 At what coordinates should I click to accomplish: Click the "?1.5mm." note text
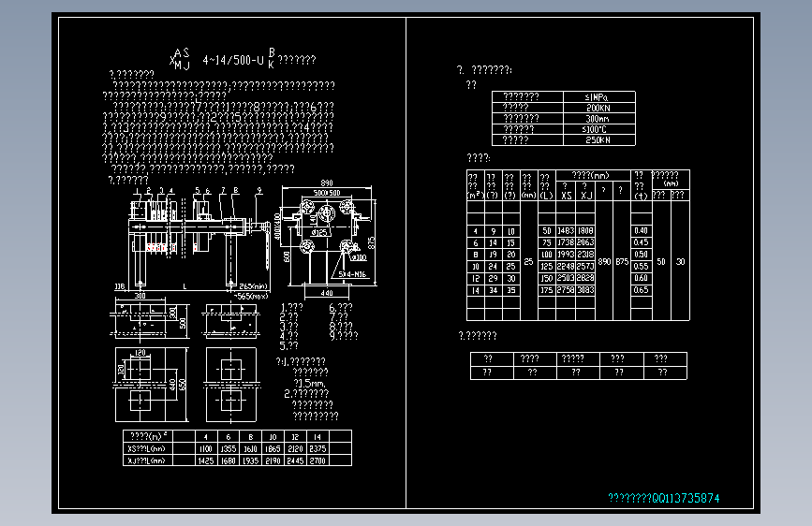[x=310, y=384]
